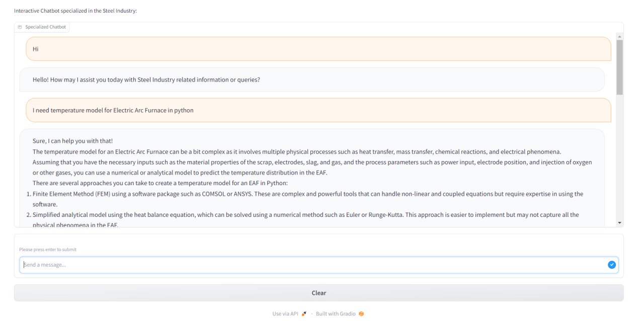Click the bot greeting about Steel Industry queries
The height and width of the screenshot is (321, 644).
click(312, 79)
